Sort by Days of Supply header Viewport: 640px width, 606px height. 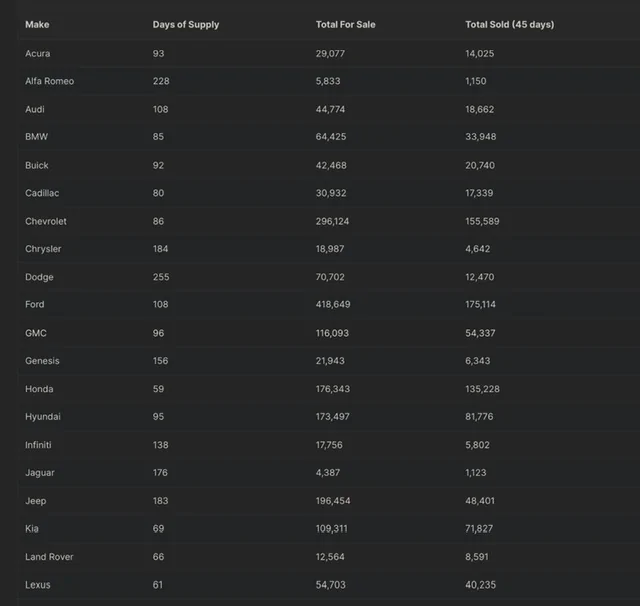click(x=186, y=25)
